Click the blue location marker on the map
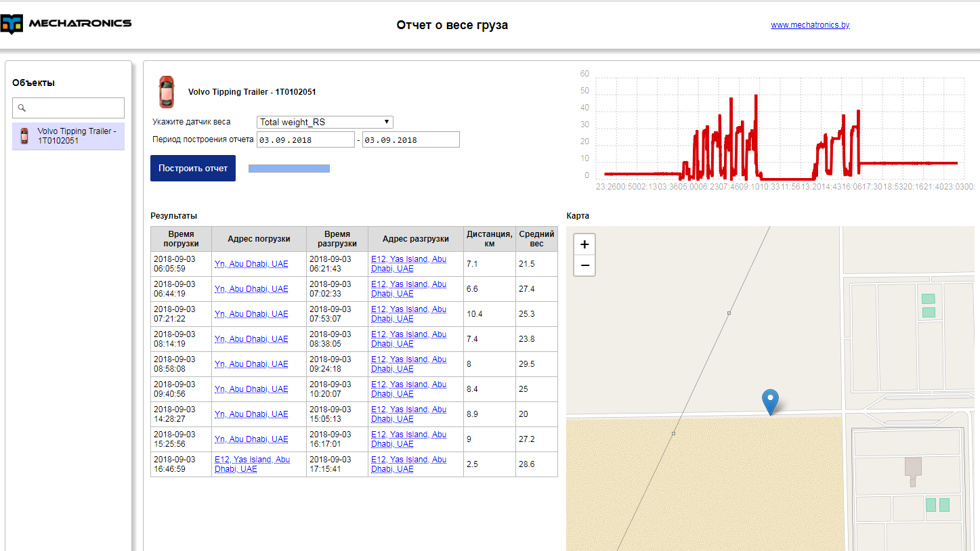Screen dimensions: 980x551 [x=769, y=401]
